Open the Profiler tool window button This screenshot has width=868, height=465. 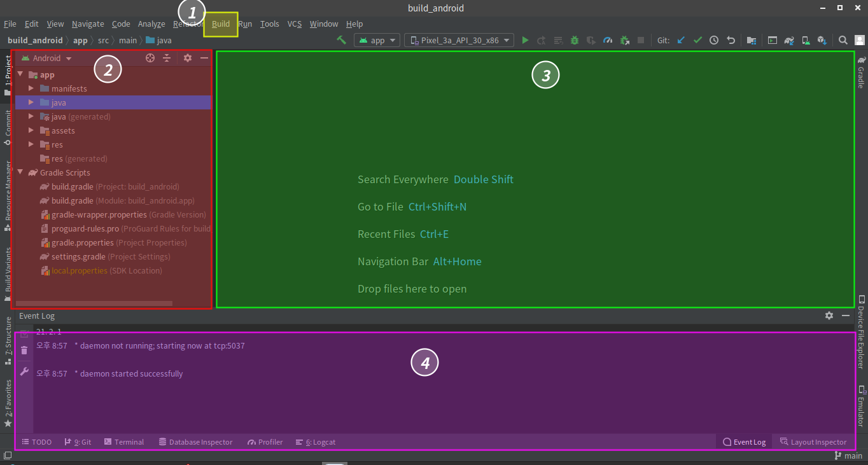point(265,442)
